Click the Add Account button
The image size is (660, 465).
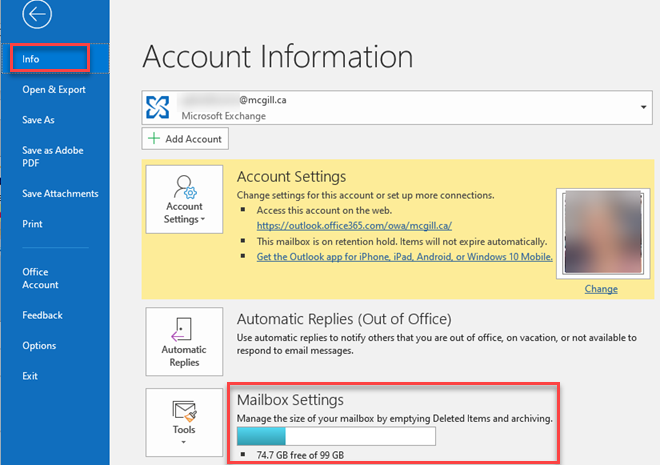pyautogui.click(x=185, y=139)
